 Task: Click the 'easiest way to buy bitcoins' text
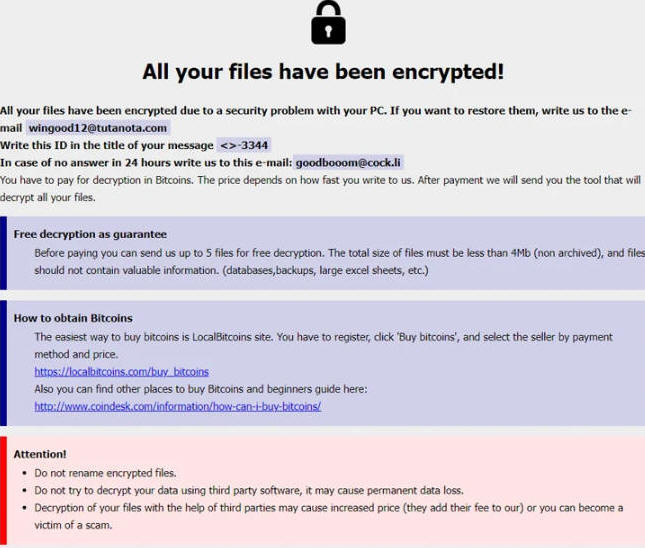click(324, 346)
